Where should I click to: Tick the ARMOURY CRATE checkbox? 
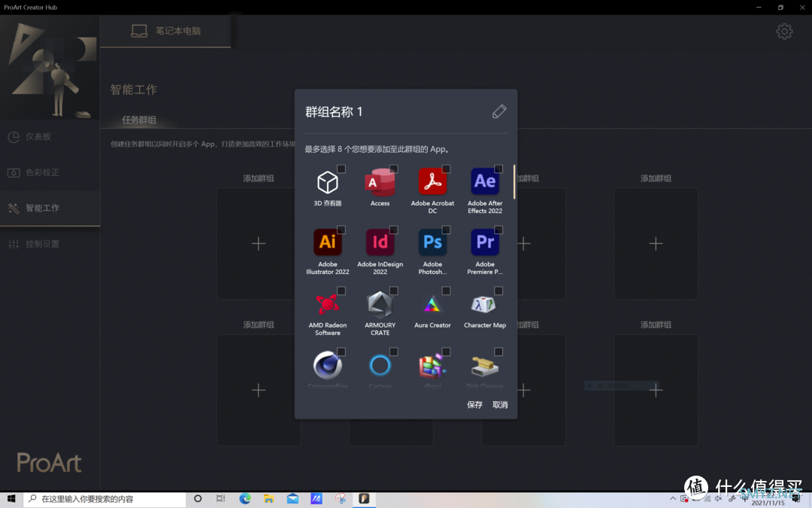coord(393,291)
